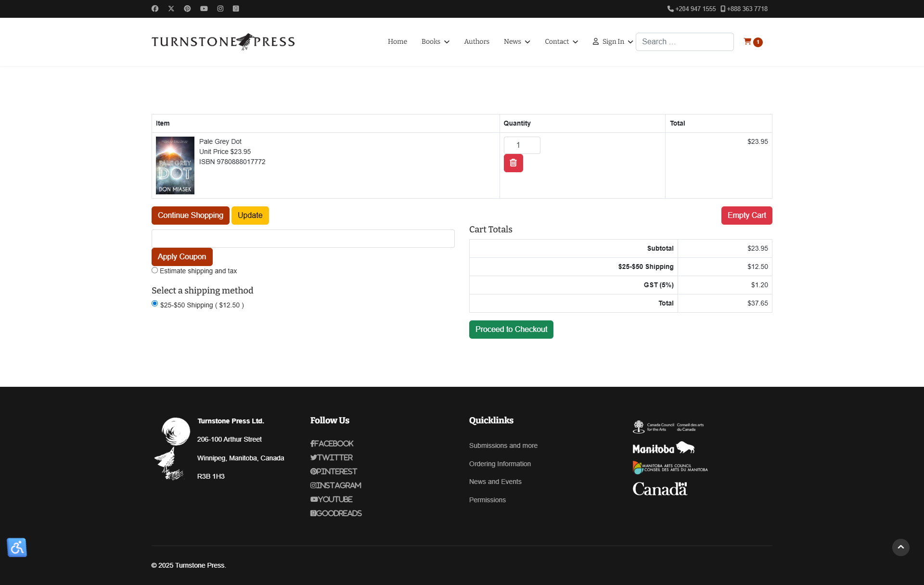Image resolution: width=924 pixels, height=585 pixels.
Task: Click the scroll-to-top arrow button
Action: point(901,547)
